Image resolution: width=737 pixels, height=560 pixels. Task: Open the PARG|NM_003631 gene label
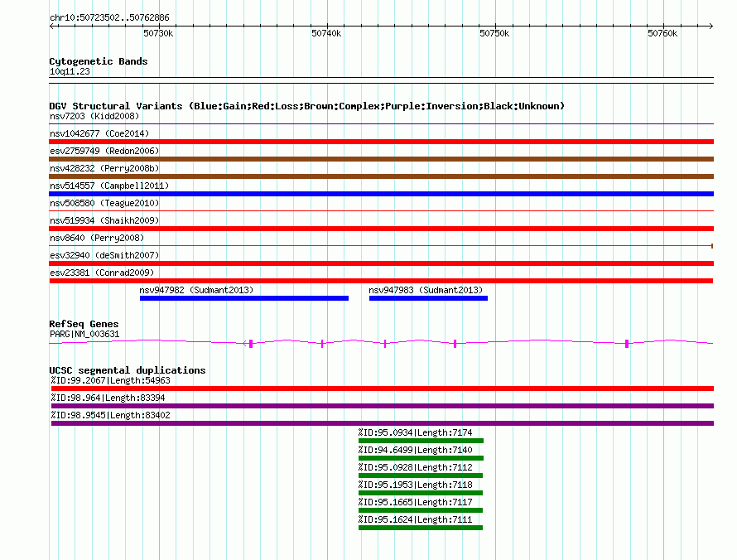pyautogui.click(x=84, y=335)
